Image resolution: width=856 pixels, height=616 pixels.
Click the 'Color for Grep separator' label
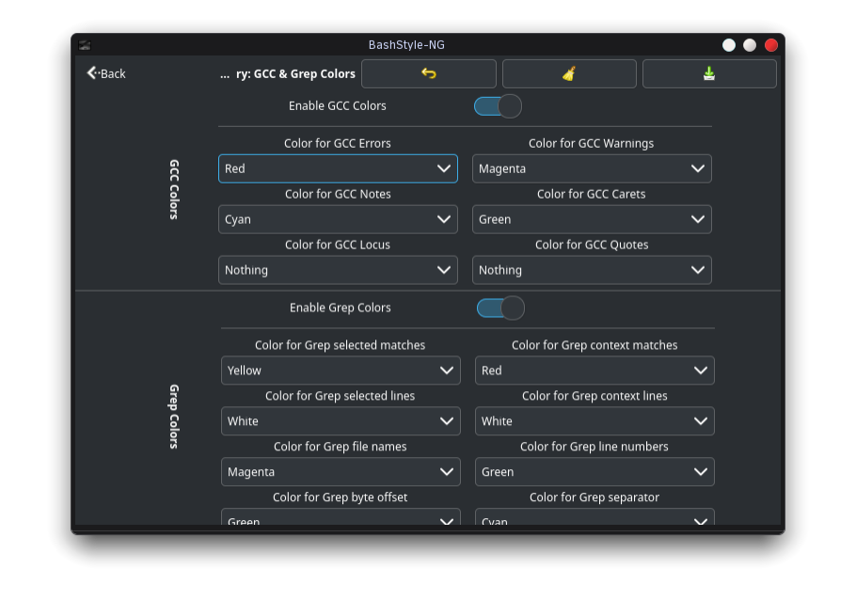(x=594, y=498)
